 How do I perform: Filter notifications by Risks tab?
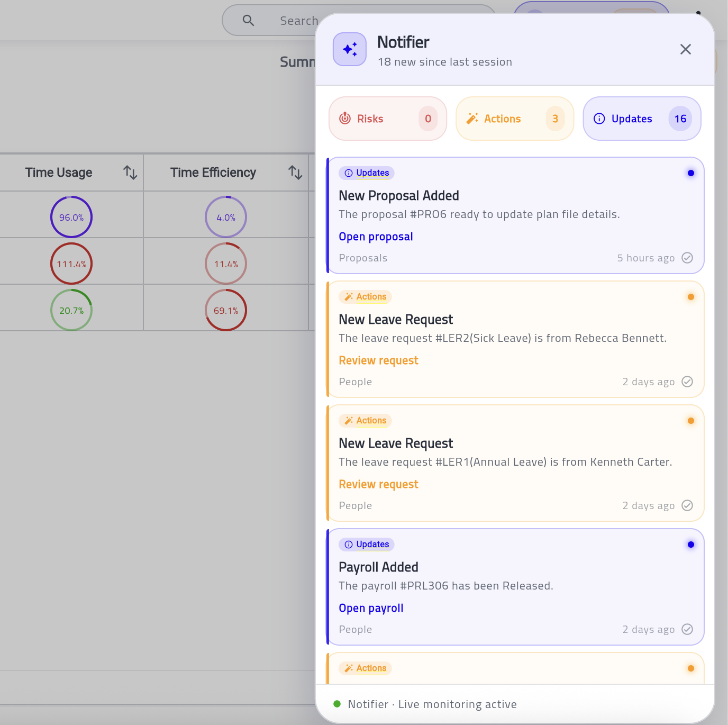coord(387,119)
